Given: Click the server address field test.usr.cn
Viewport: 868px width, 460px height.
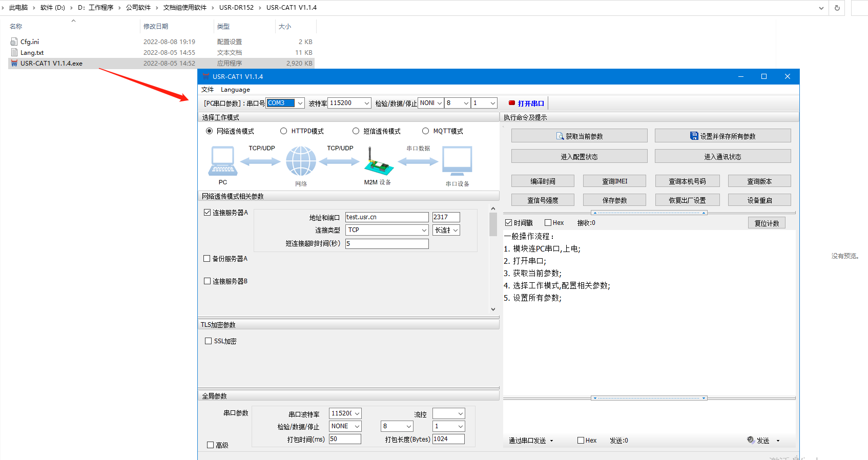Looking at the screenshot, I should click(x=386, y=217).
